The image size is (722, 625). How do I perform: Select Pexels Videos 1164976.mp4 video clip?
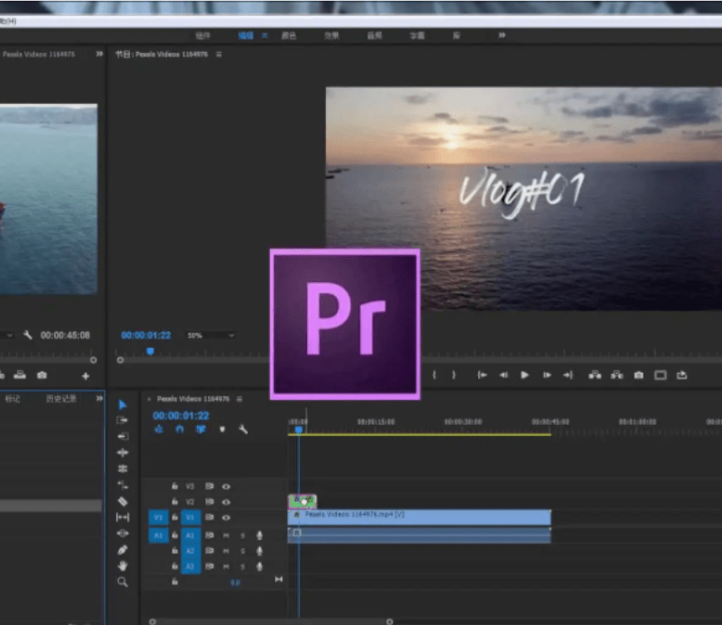click(419, 517)
